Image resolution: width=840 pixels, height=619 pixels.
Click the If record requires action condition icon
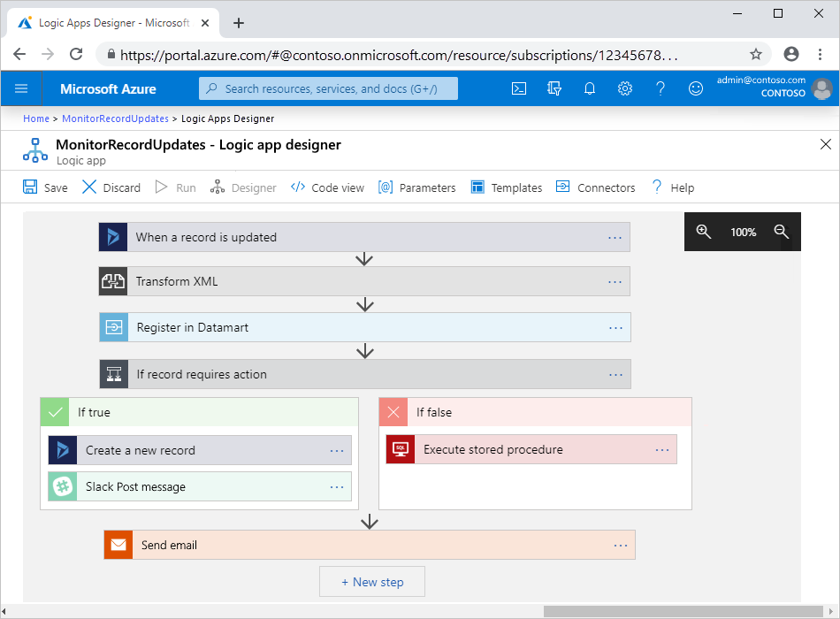113,373
